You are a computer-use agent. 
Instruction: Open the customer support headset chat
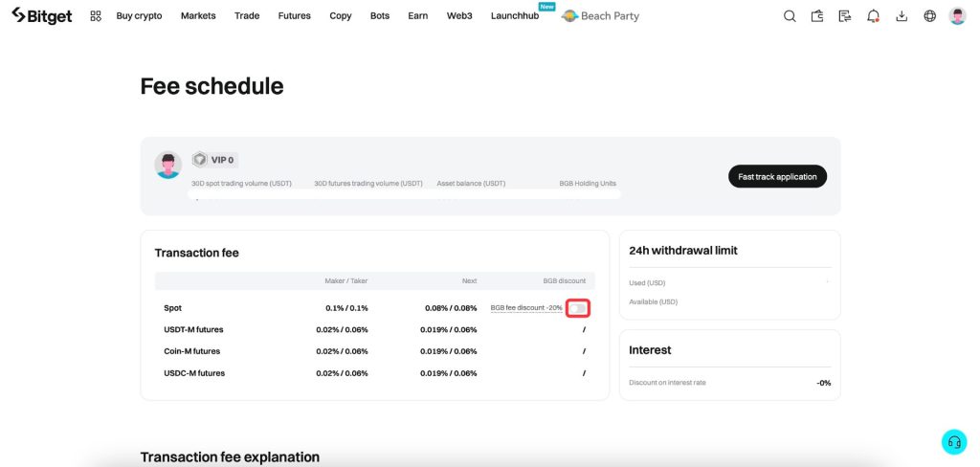954,442
